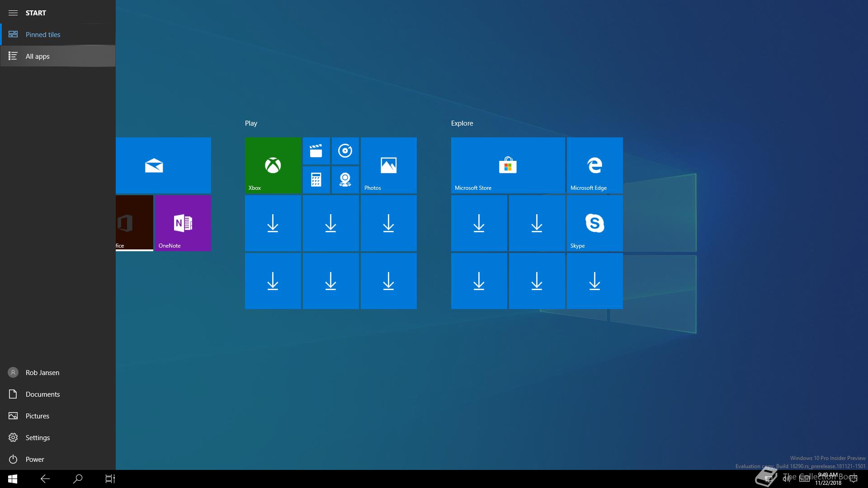Open the Documents folder shortcut
Screen dimensions: 868x488
[58, 394]
